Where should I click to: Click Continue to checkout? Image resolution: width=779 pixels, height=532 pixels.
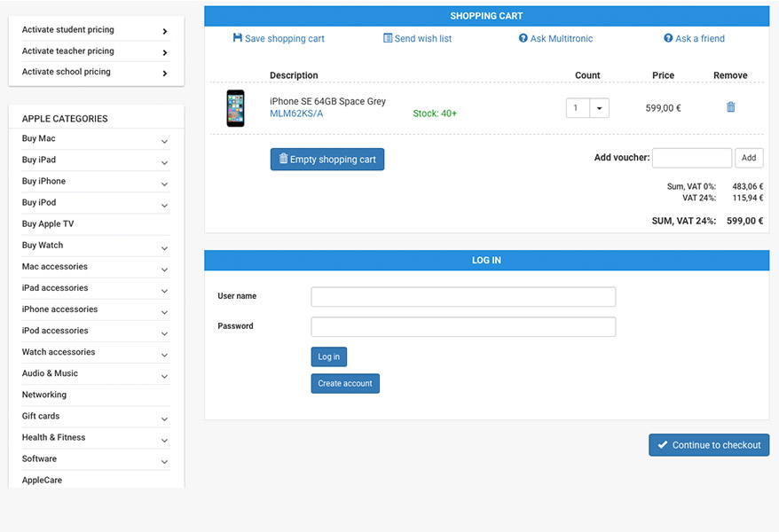click(709, 445)
